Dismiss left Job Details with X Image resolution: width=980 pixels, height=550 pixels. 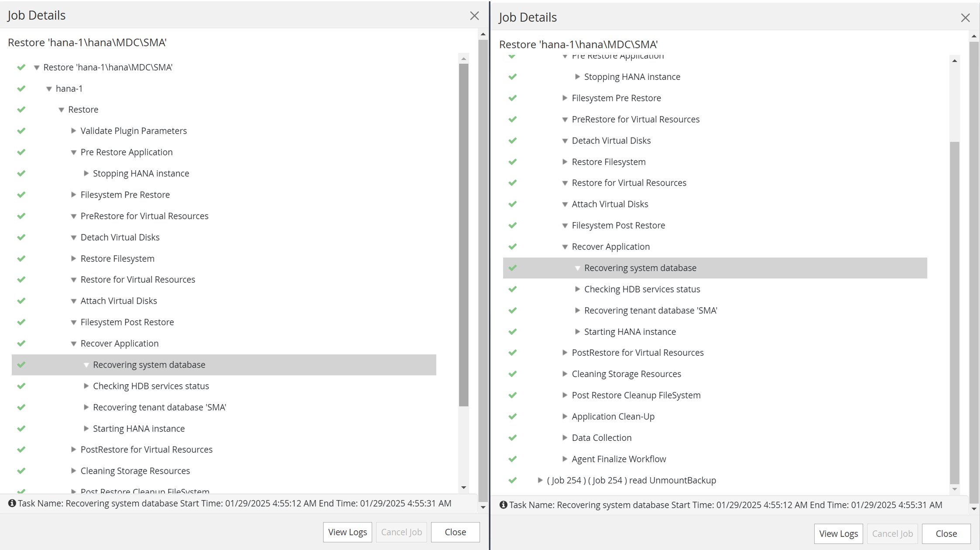coord(474,16)
